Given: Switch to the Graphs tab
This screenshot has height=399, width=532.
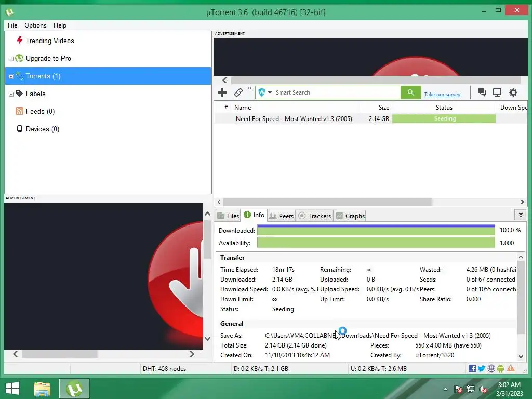Looking at the screenshot, I should 350,216.
